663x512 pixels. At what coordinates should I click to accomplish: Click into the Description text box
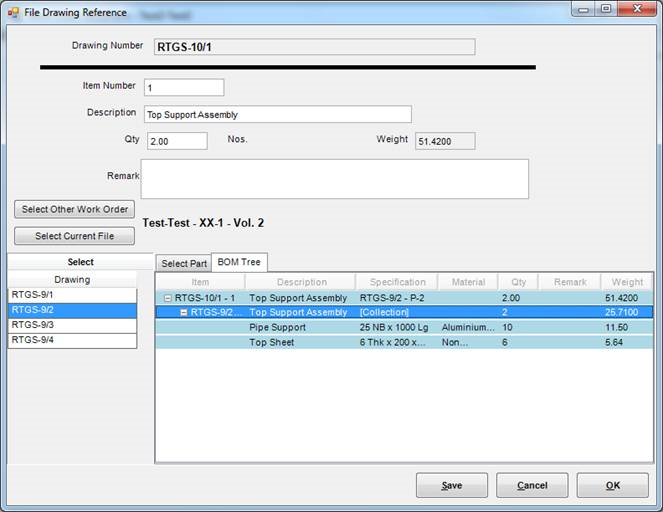tap(277, 114)
